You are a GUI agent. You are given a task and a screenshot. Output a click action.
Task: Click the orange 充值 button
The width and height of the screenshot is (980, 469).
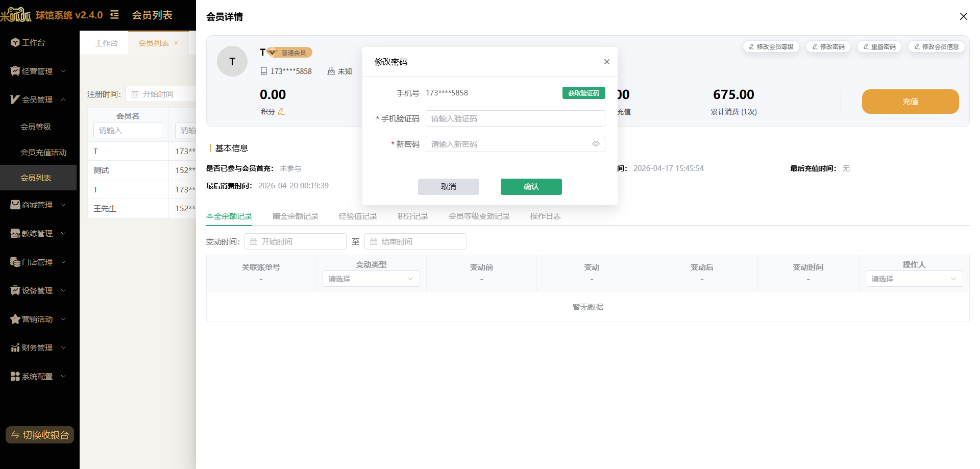tap(911, 102)
